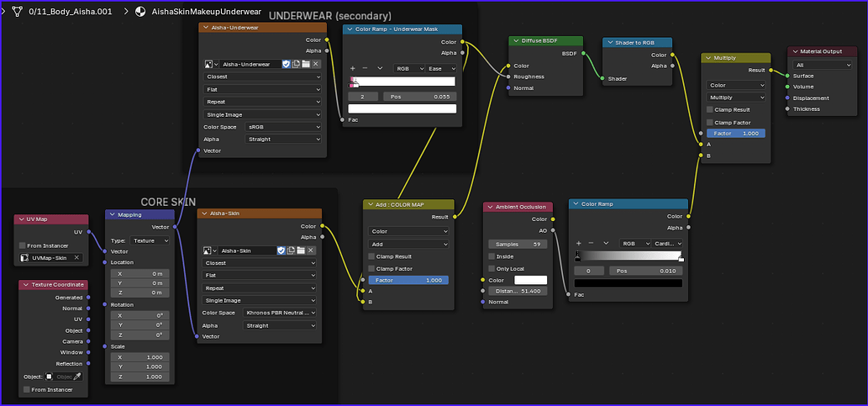Image resolution: width=868 pixels, height=406 pixels.
Task: Enable Inside on Ambient Occlusion node
Action: click(x=492, y=256)
